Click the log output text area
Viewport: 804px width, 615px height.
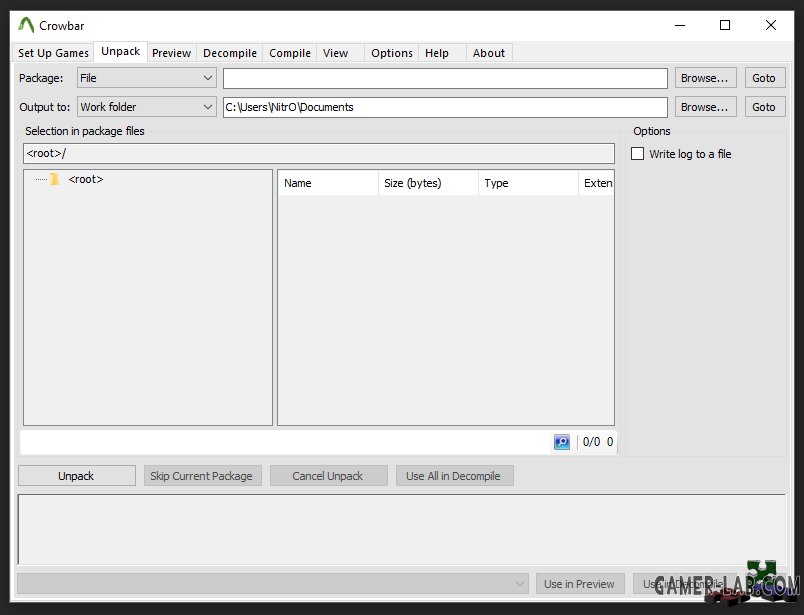click(401, 529)
